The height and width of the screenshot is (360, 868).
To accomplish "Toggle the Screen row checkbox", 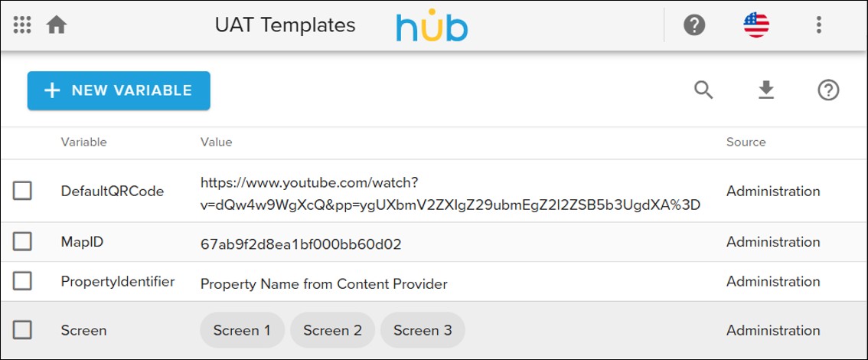I will click(x=22, y=330).
